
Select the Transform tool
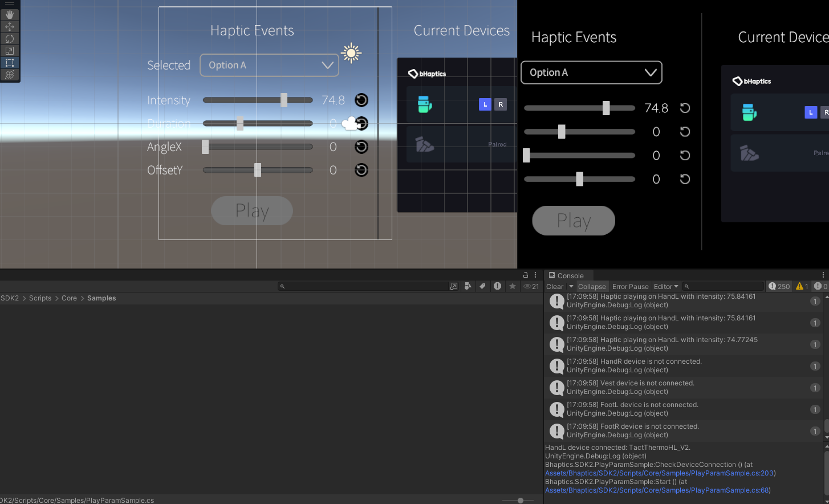10,75
